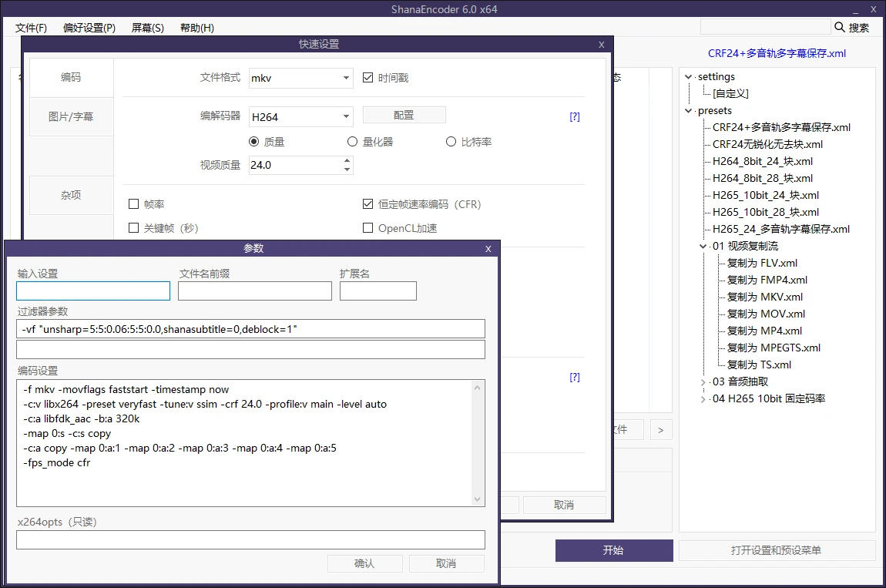Select H264_8bit_24_块.xml preset
This screenshot has height=588, width=886.
point(763,162)
